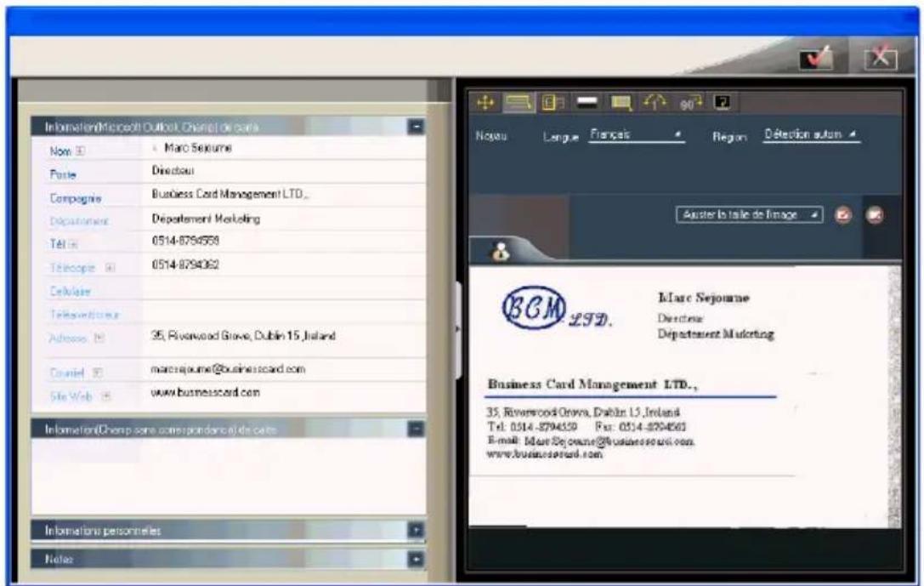This screenshot has width=924, height=586.
Task: Expand the Tél field plus box
Action: click(x=73, y=244)
